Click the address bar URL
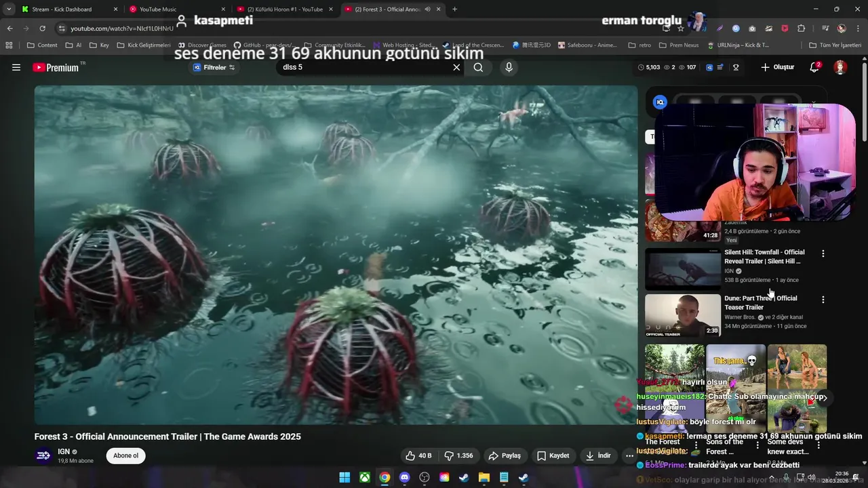The image size is (868, 488). (x=122, y=28)
